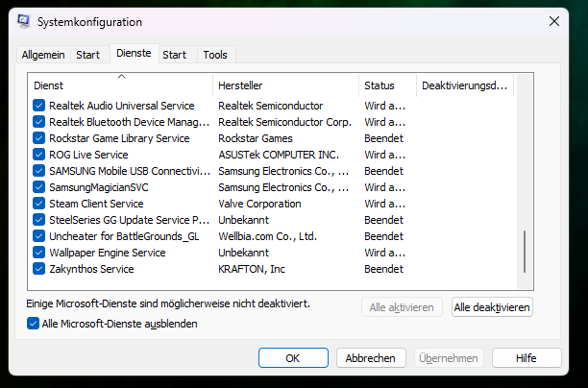This screenshot has width=588, height=388.
Task: Select the Rockstar Game Library Service row
Action: tap(272, 138)
